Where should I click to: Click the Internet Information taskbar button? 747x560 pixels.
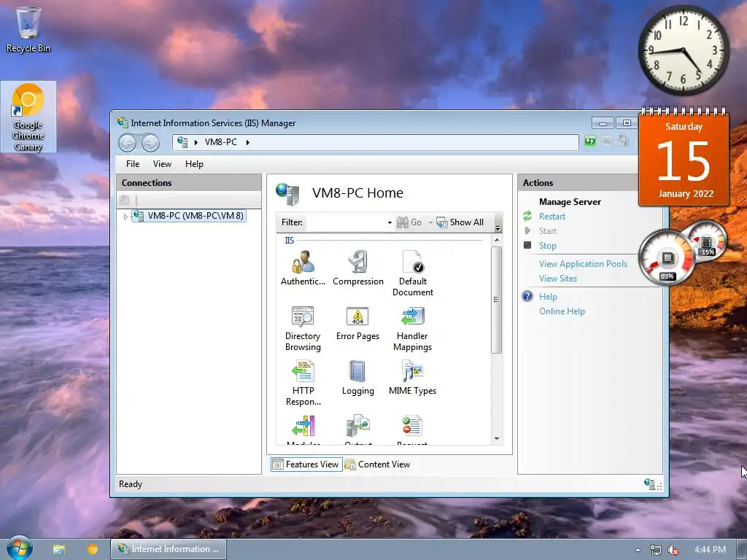tap(169, 549)
